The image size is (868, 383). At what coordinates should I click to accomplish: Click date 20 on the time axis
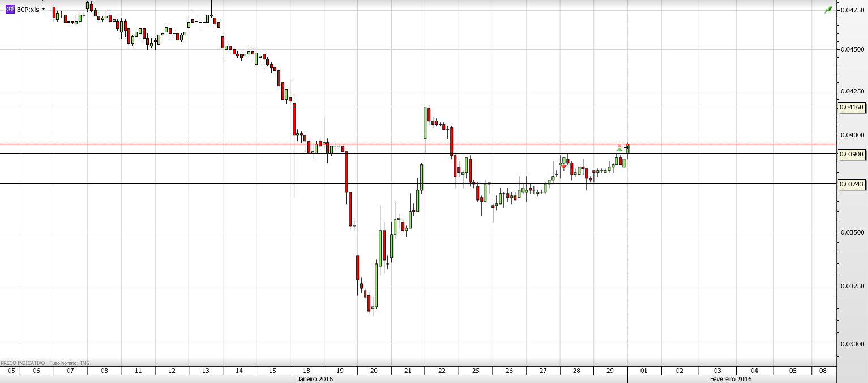(374, 371)
